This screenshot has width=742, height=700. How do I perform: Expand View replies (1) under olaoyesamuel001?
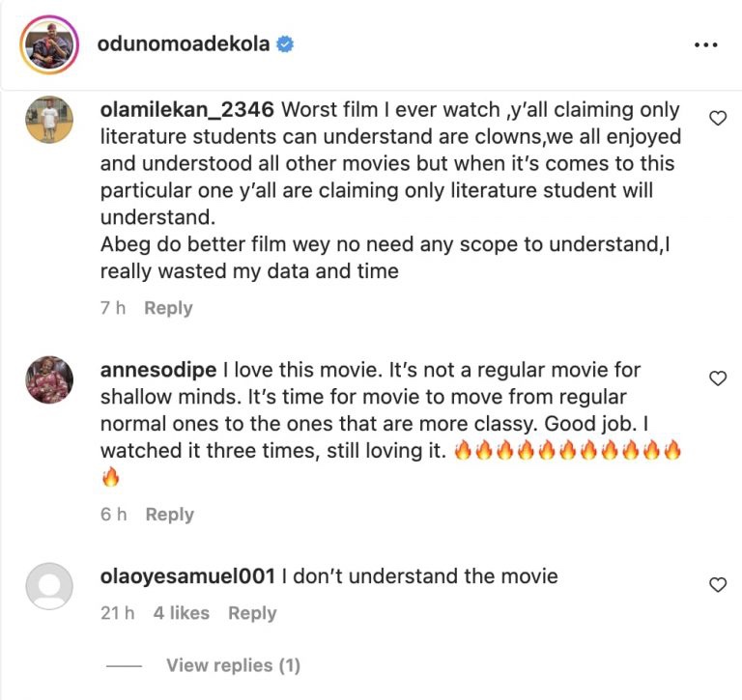point(233,665)
